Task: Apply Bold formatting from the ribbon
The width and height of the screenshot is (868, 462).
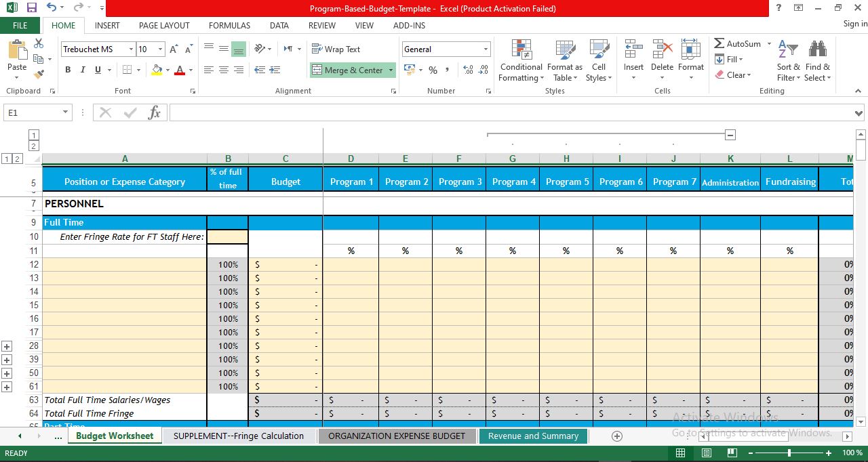Action: coord(67,70)
